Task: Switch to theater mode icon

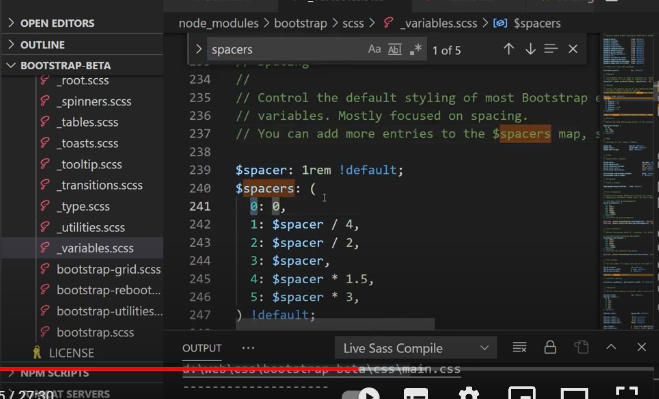Action: [574, 394]
